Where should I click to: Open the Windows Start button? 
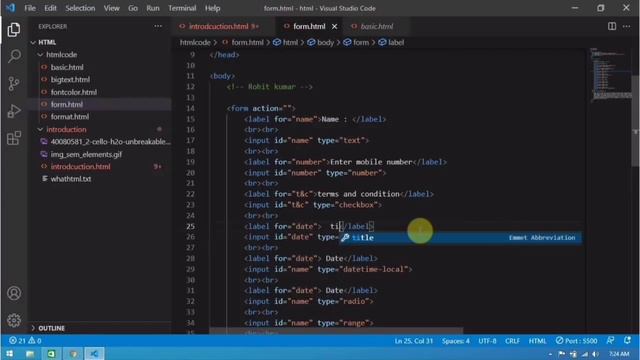[x=9, y=353]
